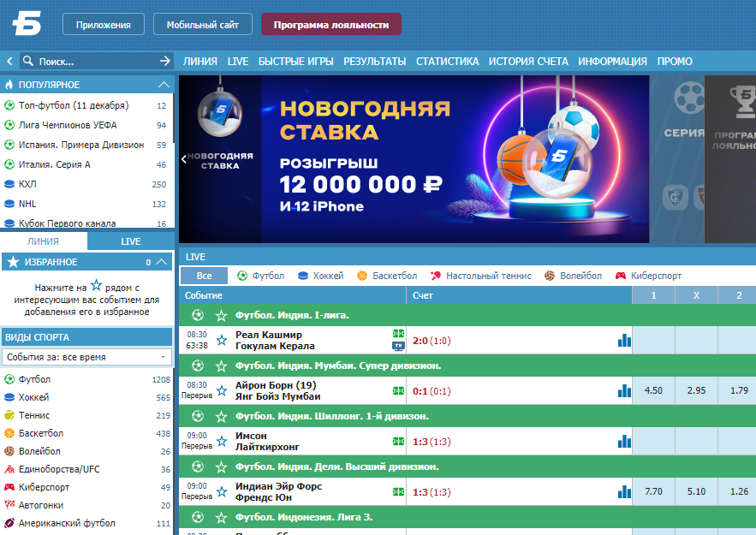Image resolution: width=756 pixels, height=535 pixels.
Task: Click football icon in Мумбаи Супер дивизион header
Action: [198, 366]
